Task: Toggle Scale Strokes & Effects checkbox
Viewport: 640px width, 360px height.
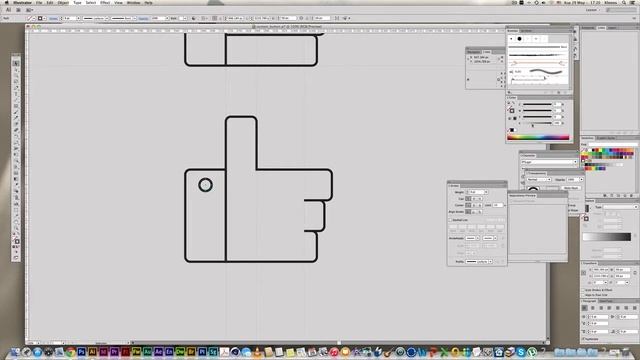Action: [583, 290]
